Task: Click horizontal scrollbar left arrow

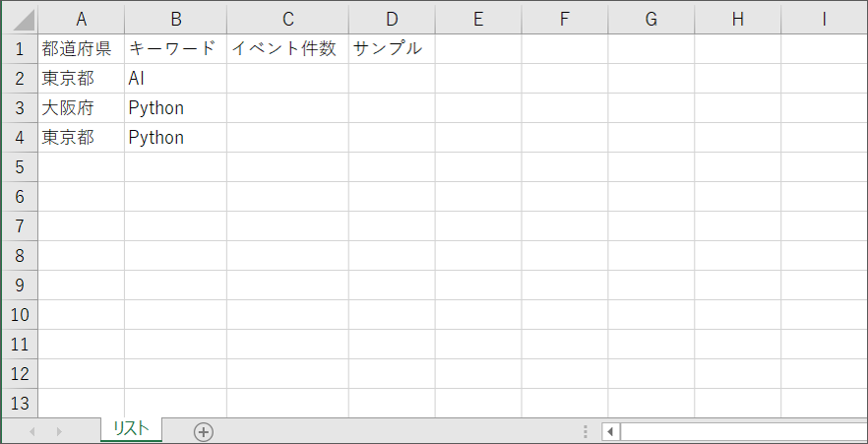Action: [x=611, y=431]
